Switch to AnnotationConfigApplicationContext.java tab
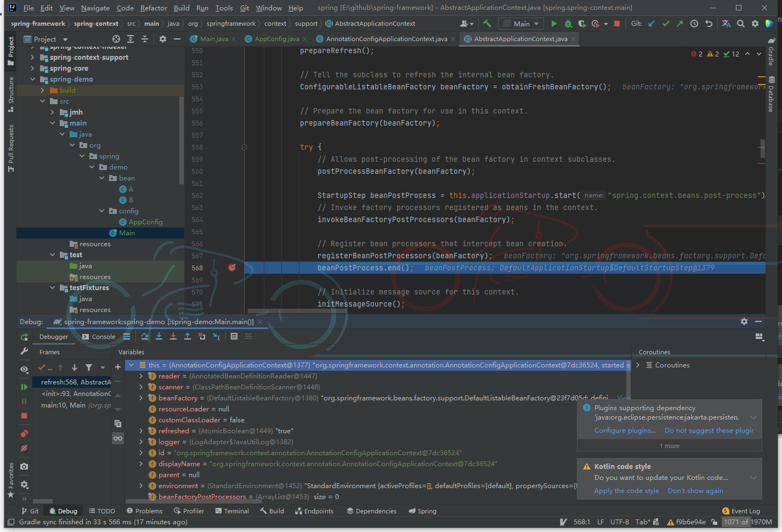The width and height of the screenshot is (782, 532). (387, 39)
